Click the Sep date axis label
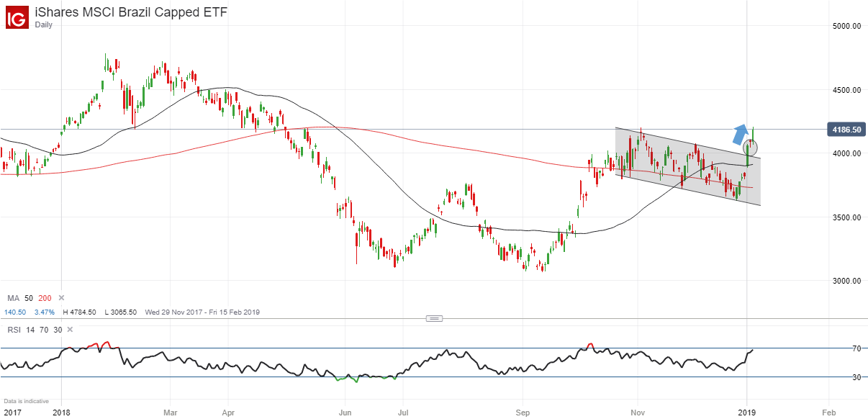This screenshot has height=419, width=868. click(x=523, y=413)
